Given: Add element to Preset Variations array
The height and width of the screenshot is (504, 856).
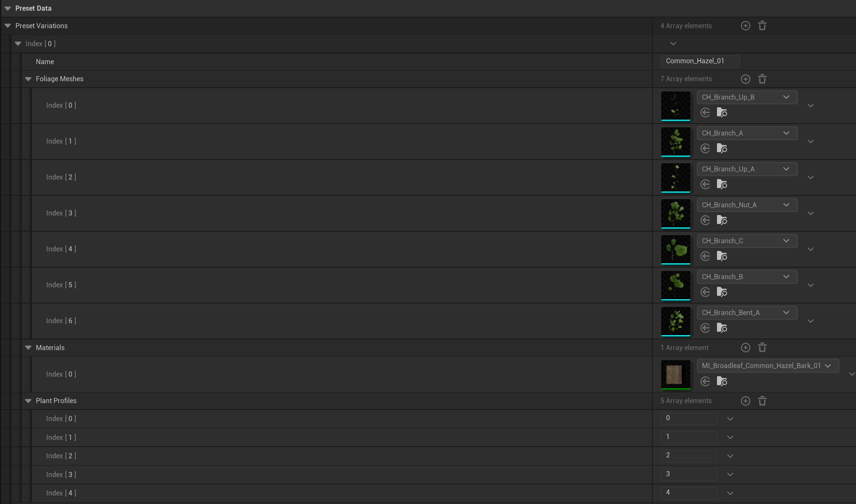Looking at the screenshot, I should (745, 26).
